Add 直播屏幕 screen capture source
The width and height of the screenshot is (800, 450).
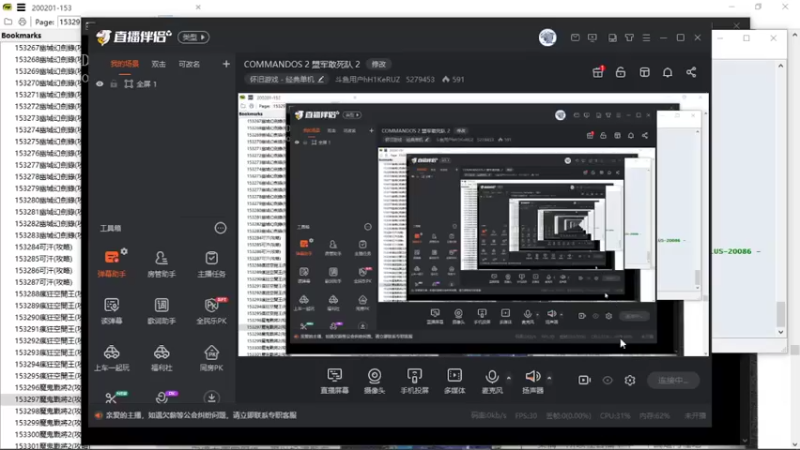[x=335, y=381]
